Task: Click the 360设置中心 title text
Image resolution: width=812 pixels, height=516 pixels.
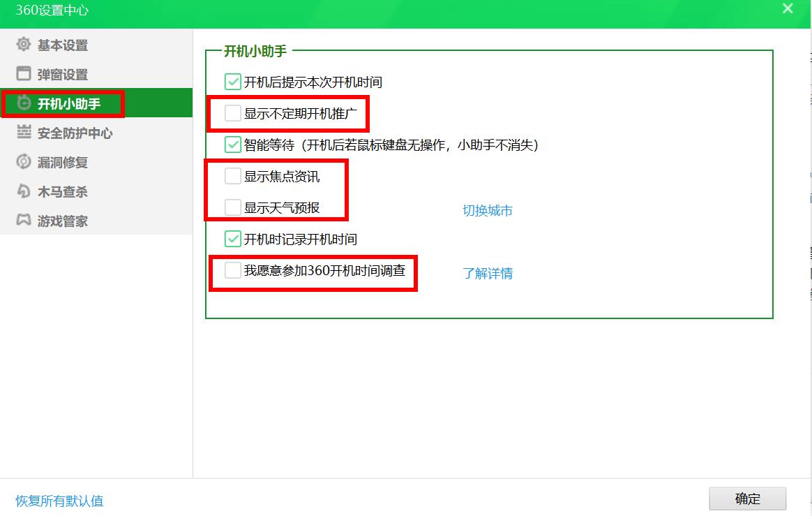Action: [52, 10]
